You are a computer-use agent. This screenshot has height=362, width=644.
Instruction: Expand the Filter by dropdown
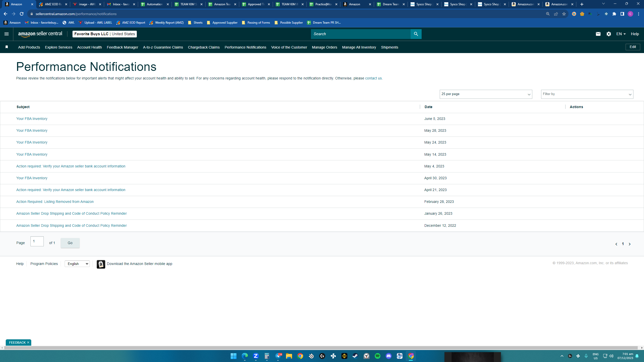(x=587, y=94)
